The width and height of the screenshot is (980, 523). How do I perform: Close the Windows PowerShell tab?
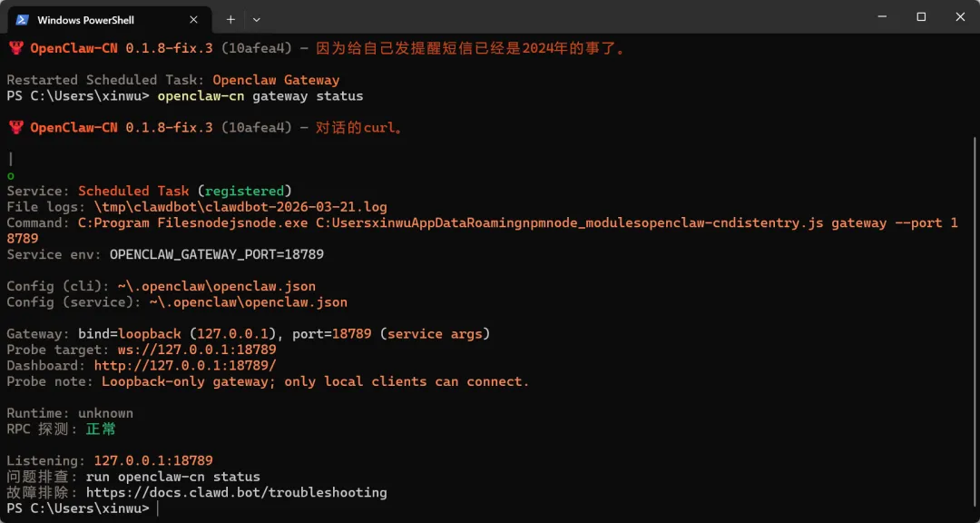[x=194, y=19]
